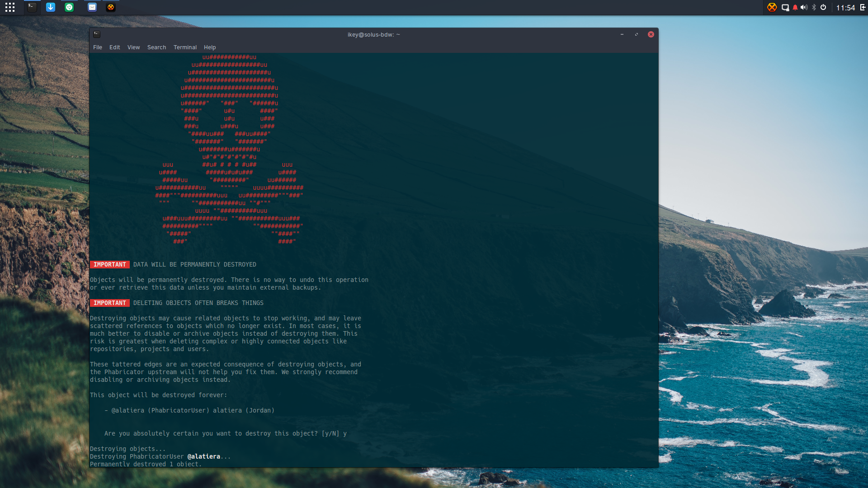The width and height of the screenshot is (868, 488).
Task: Click the orange hexagon tray icon
Action: [772, 7]
